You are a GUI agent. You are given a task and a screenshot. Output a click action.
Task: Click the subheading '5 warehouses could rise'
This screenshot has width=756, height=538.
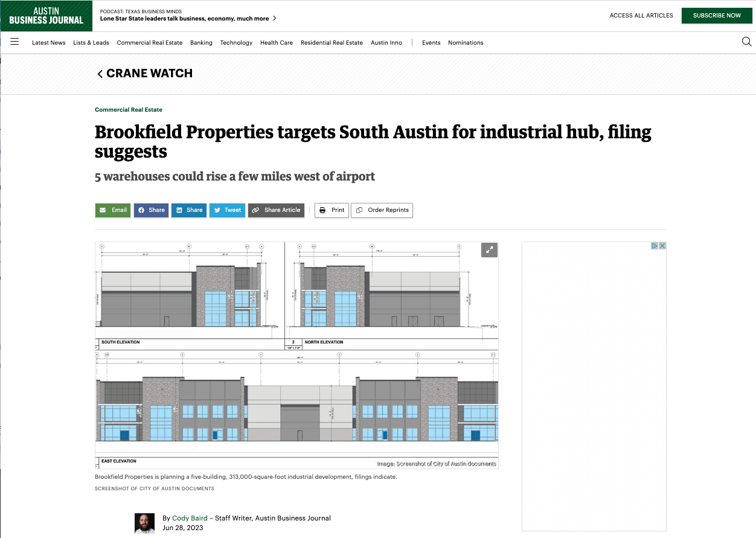click(235, 176)
